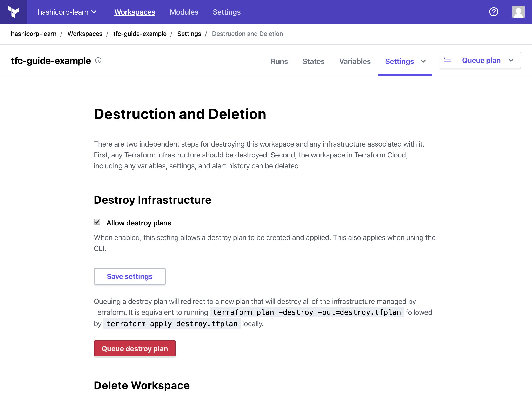
Task: Click hashicorp-learn breadcrumb link
Action: pyautogui.click(x=34, y=34)
